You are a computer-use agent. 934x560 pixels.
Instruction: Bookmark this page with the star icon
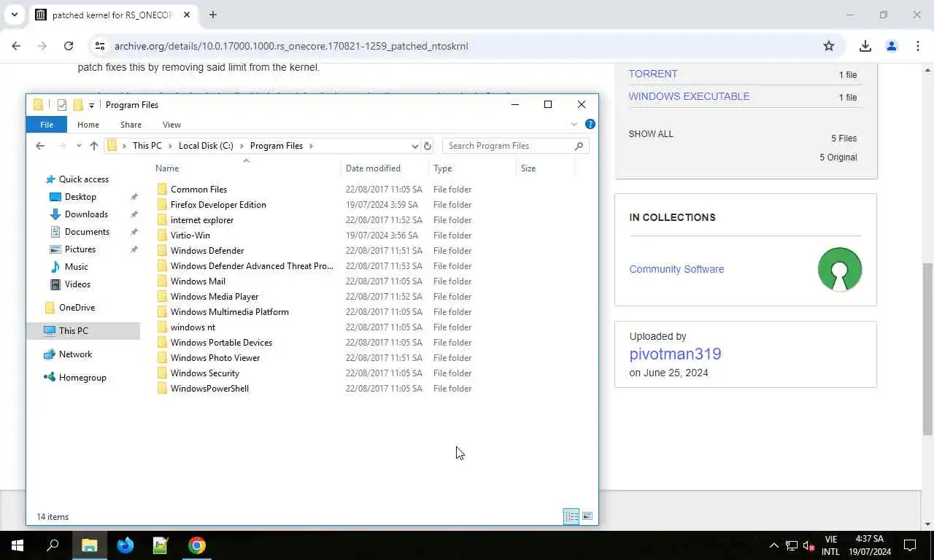point(829,46)
